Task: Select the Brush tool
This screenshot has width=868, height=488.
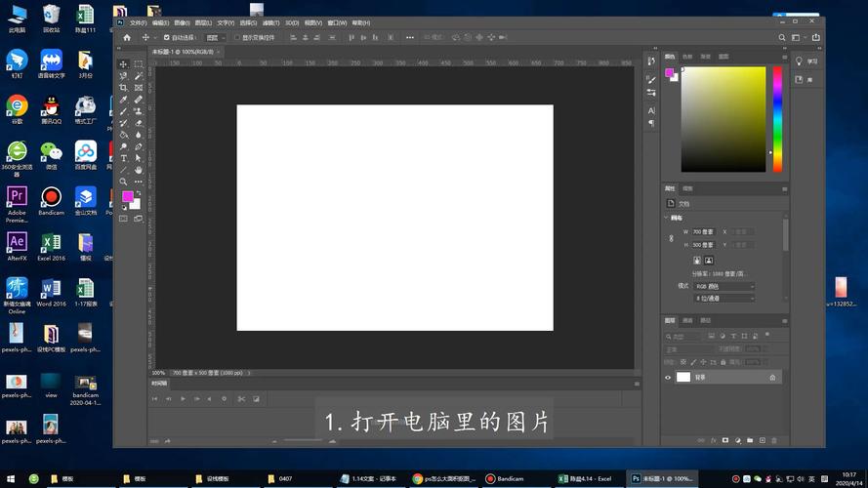Action: tap(123, 111)
